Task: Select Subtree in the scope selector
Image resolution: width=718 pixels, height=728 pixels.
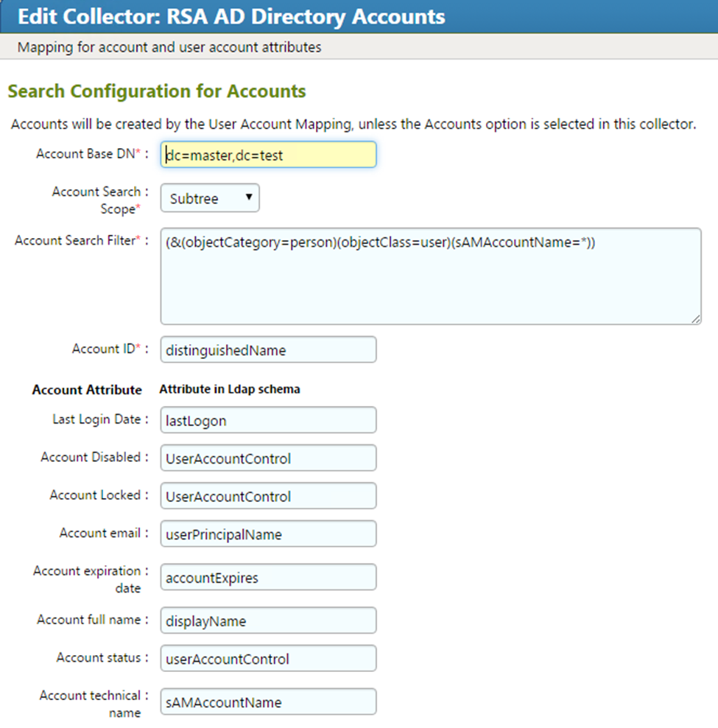Action: pyautogui.click(x=199, y=197)
